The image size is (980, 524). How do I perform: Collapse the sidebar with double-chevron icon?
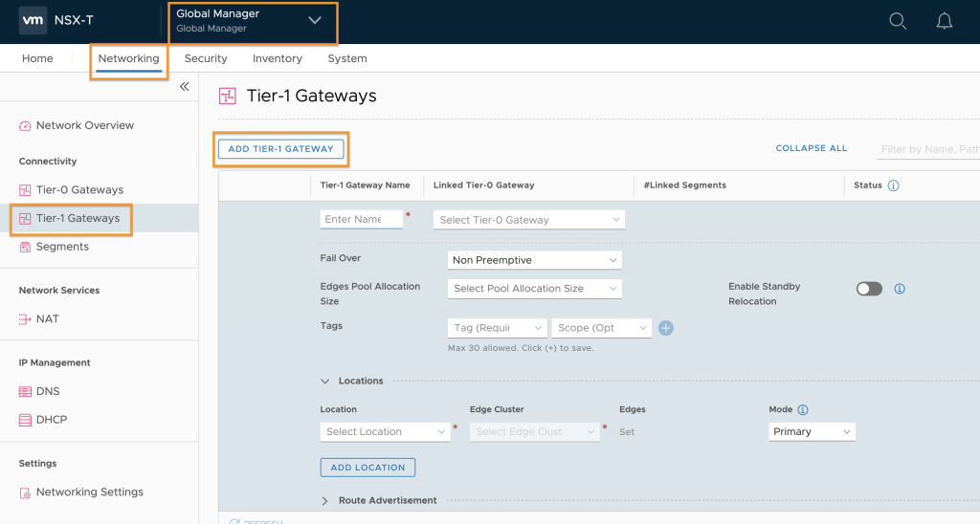click(185, 87)
